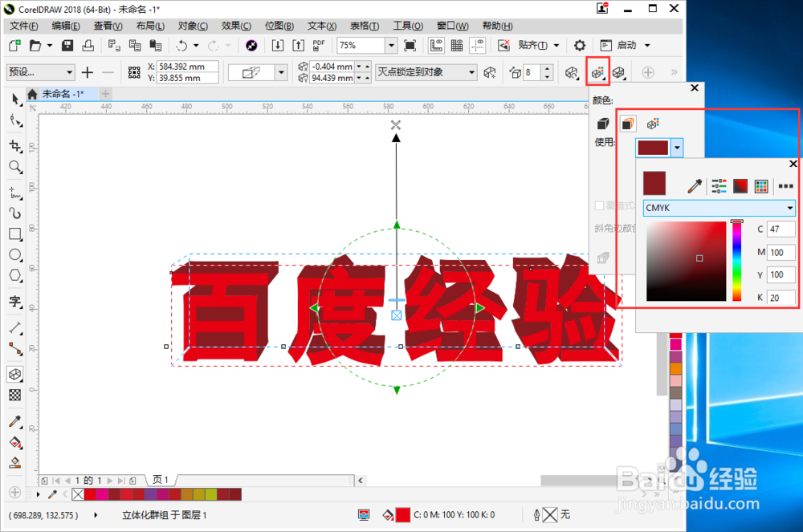
Task: Toggle the drape fills checkbox
Action: [x=599, y=205]
